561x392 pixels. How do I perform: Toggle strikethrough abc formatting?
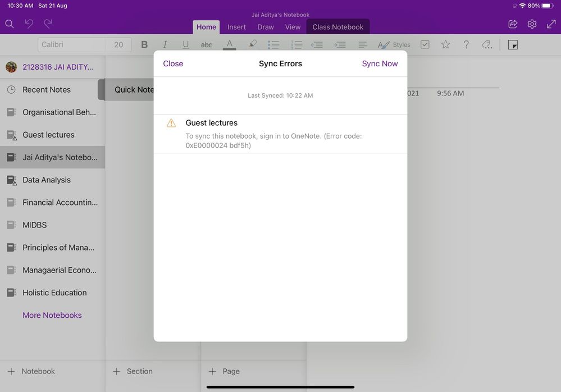pos(207,45)
